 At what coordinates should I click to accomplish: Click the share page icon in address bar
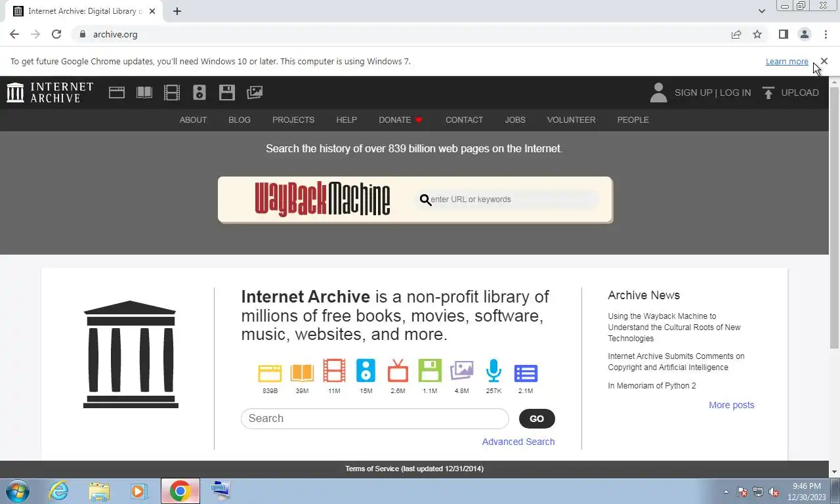coord(736,34)
